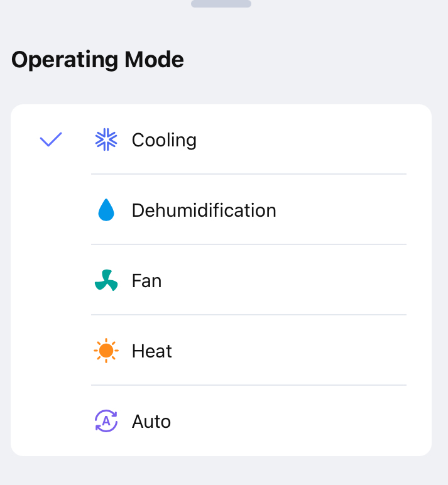Click the empty selection area left of Dehumidification
Image resolution: width=448 pixels, height=485 pixels.
click(x=51, y=210)
